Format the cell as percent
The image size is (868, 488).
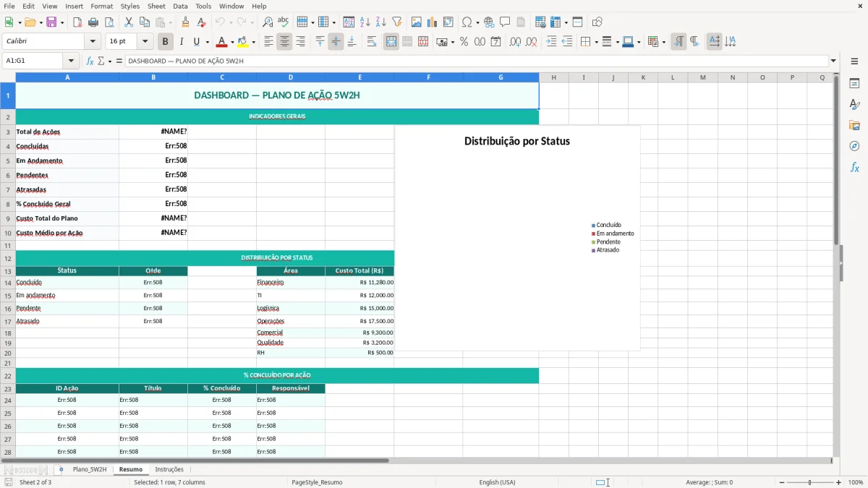pos(464,42)
